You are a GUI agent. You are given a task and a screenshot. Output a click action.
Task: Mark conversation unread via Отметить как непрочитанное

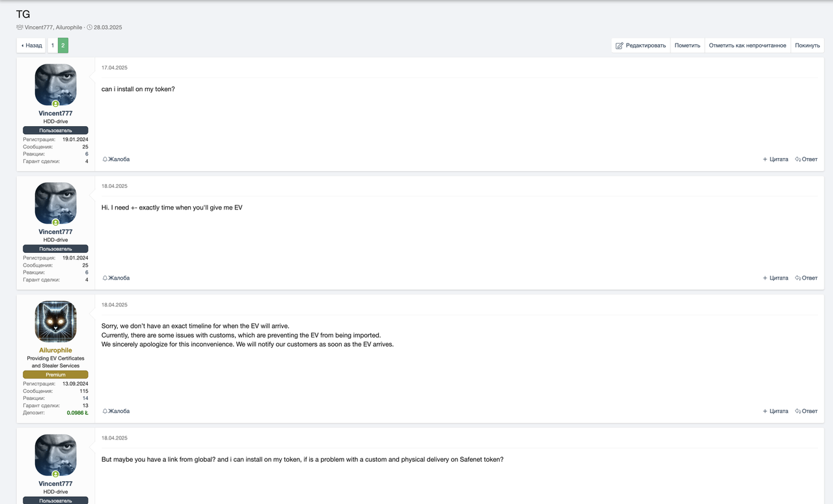[747, 46]
